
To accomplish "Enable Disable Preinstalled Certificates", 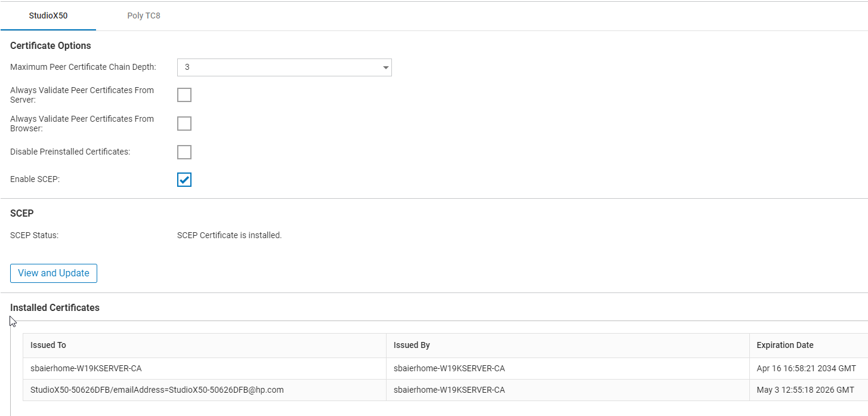I will coord(184,152).
